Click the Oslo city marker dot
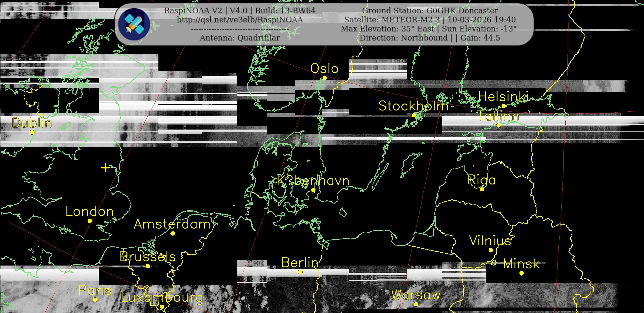 click(x=325, y=78)
